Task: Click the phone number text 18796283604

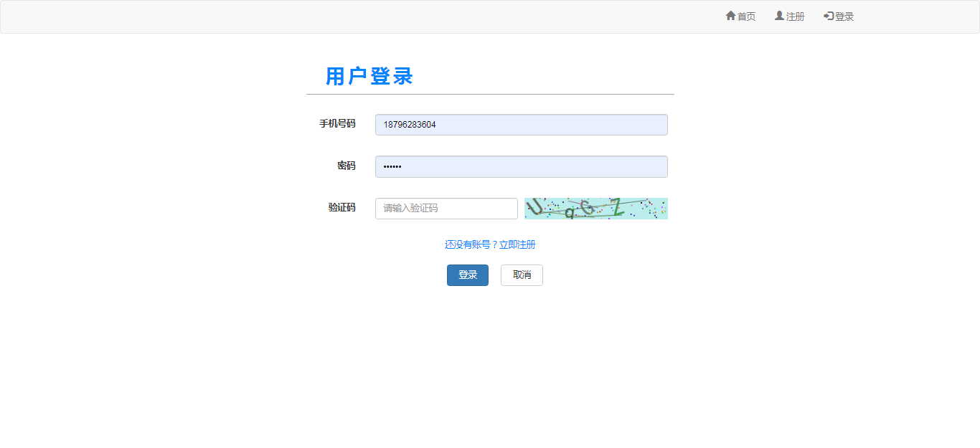Action: tap(410, 125)
